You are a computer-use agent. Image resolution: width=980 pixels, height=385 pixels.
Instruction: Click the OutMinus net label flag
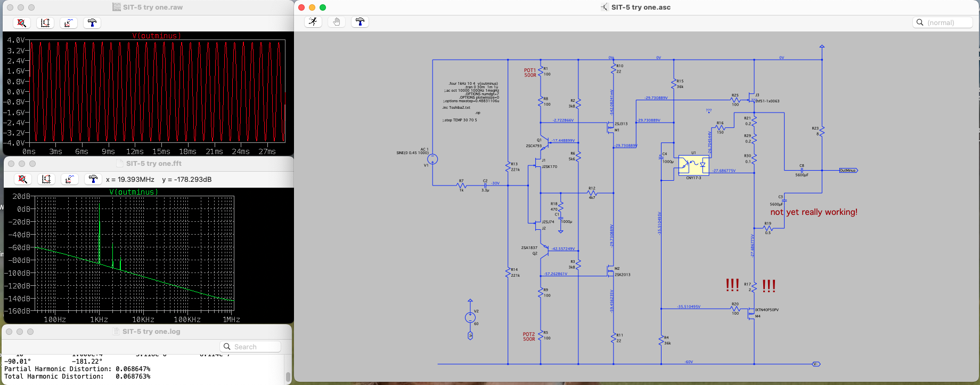[848, 170]
